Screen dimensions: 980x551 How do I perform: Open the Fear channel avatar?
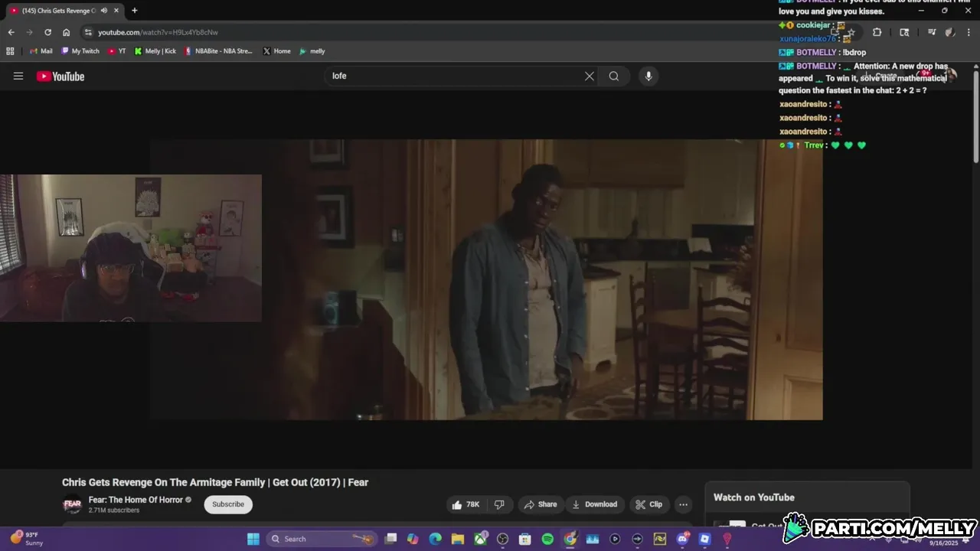72,504
